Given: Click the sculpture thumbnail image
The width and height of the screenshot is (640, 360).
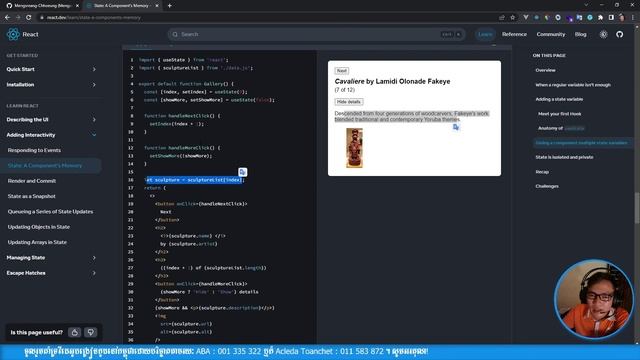Looking at the screenshot, I should click(x=354, y=148).
